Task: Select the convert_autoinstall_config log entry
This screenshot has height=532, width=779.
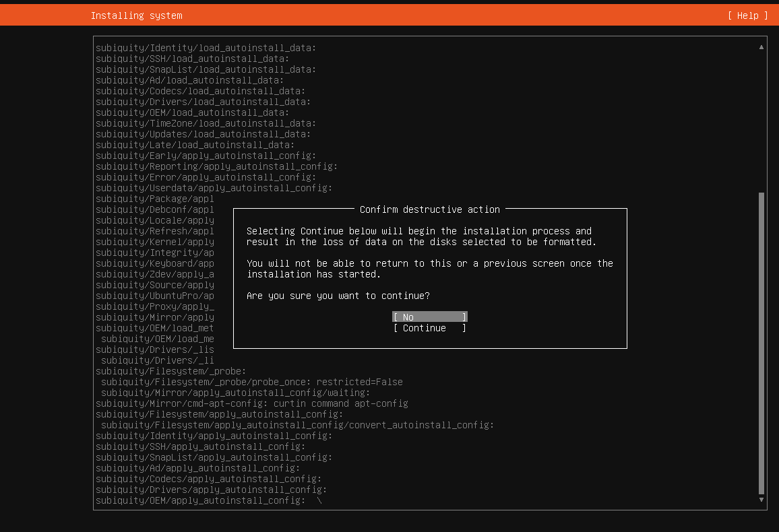Action: point(297,425)
